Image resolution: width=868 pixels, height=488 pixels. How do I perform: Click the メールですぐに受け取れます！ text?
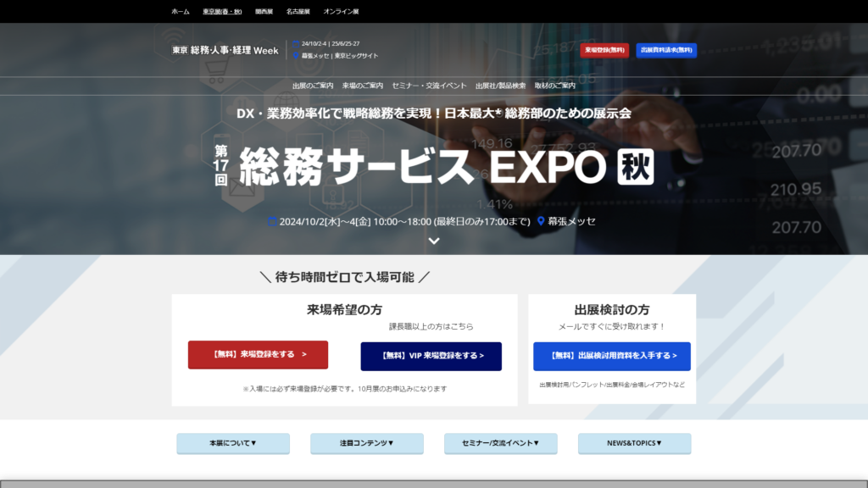[612, 326]
